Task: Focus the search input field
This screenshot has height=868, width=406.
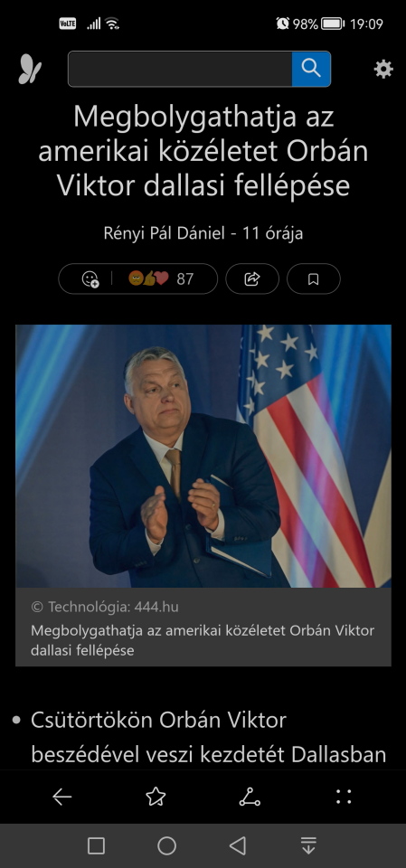Action: pyautogui.click(x=180, y=69)
